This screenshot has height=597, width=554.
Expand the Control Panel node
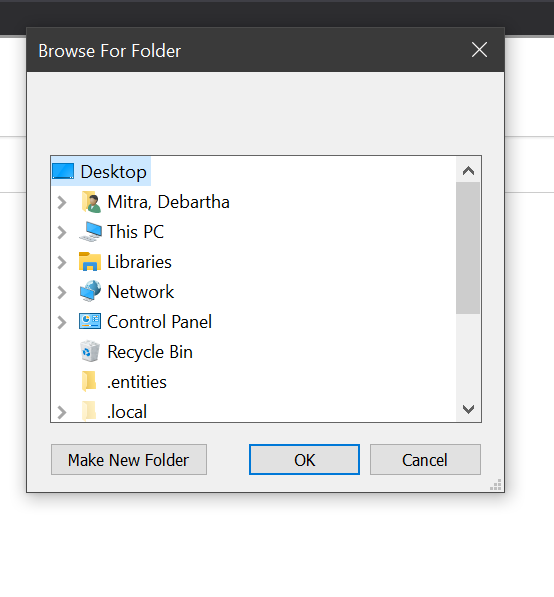coord(62,322)
